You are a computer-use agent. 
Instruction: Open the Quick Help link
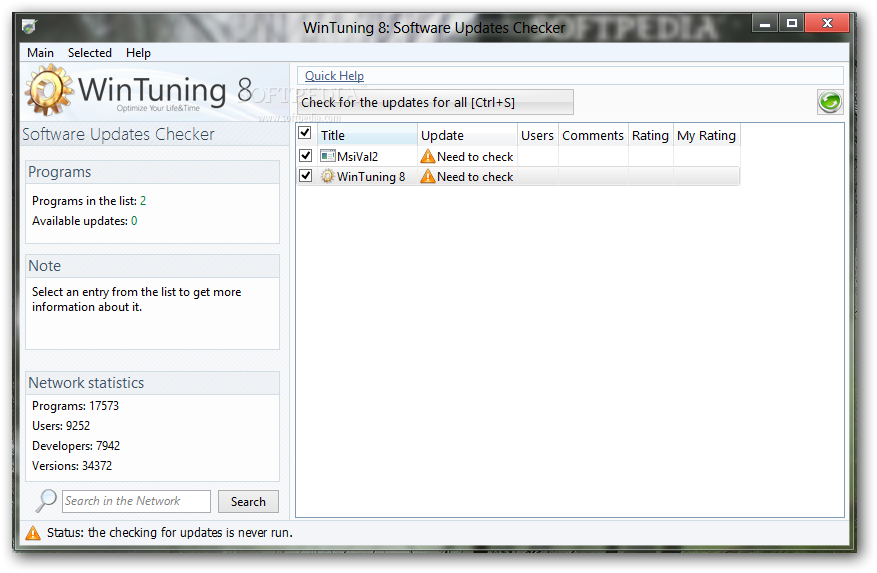(334, 76)
